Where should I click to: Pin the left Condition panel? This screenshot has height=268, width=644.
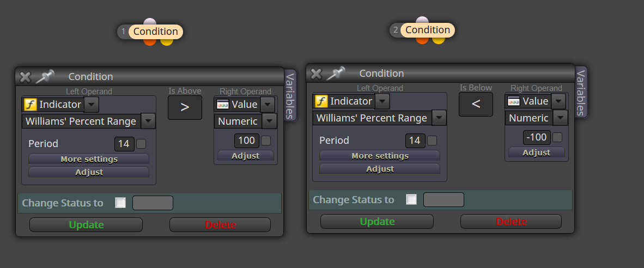pos(45,76)
